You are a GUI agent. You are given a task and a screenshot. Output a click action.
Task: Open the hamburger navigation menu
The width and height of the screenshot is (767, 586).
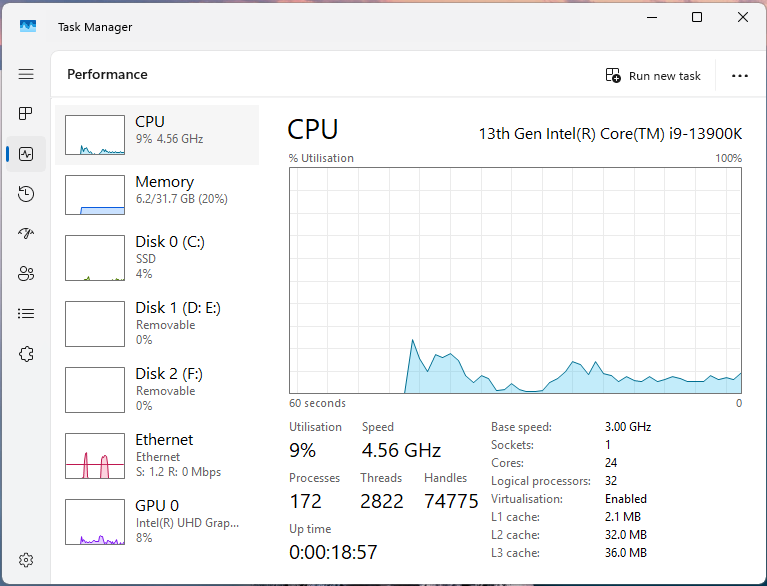point(26,74)
